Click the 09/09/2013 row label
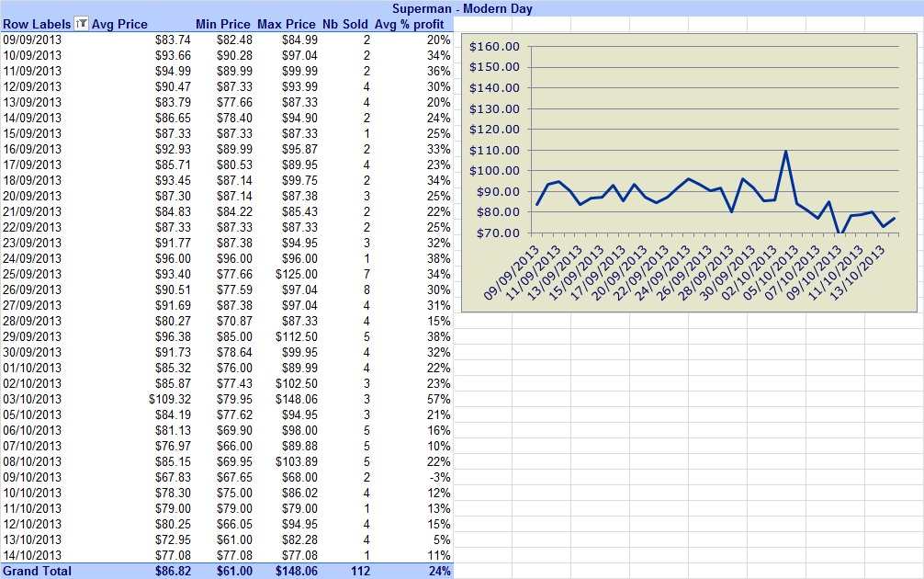The width and height of the screenshot is (924, 579). point(32,40)
